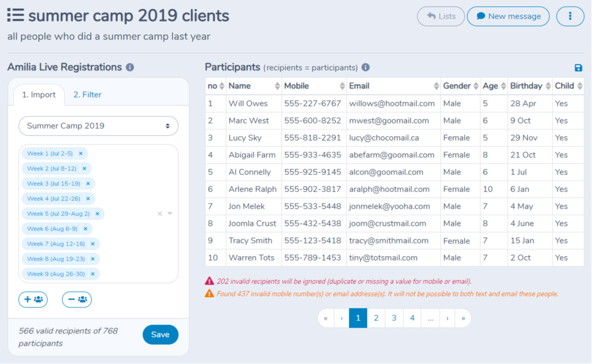Click the name Abigail Farm
This screenshot has height=364, width=592.
pos(252,155)
